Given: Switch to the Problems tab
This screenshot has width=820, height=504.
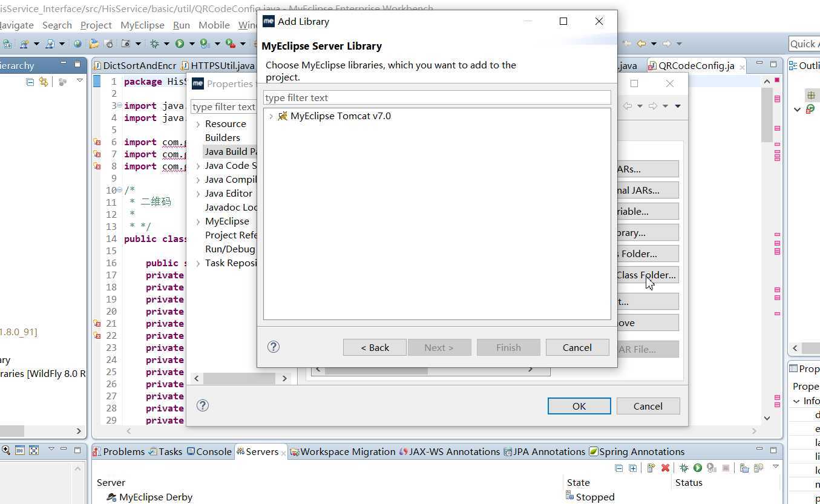Looking at the screenshot, I should 119,451.
